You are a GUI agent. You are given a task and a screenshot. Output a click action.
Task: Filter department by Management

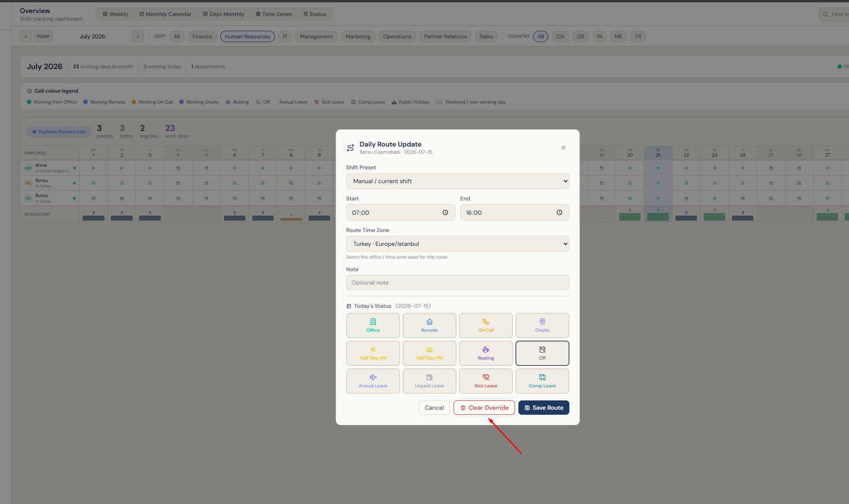pos(316,36)
